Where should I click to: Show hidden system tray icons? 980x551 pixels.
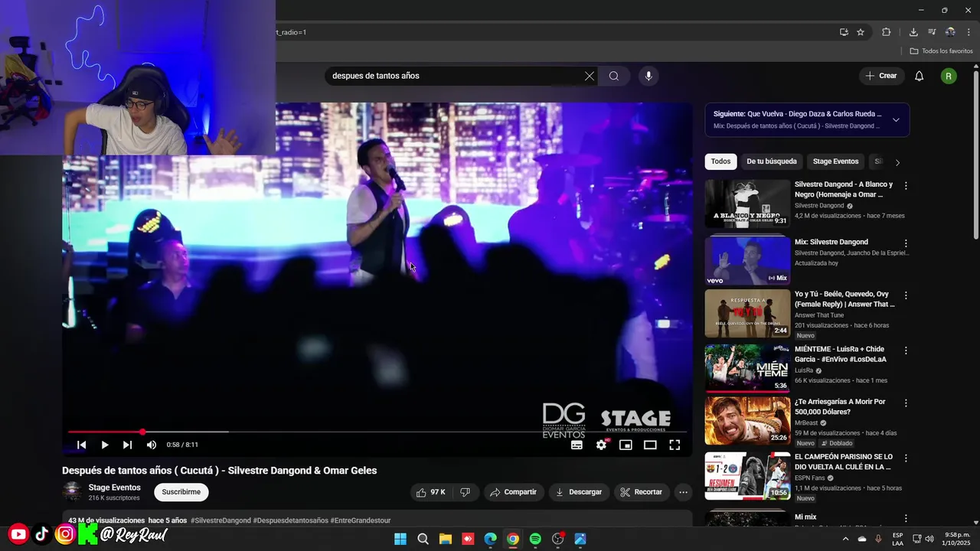coord(845,539)
